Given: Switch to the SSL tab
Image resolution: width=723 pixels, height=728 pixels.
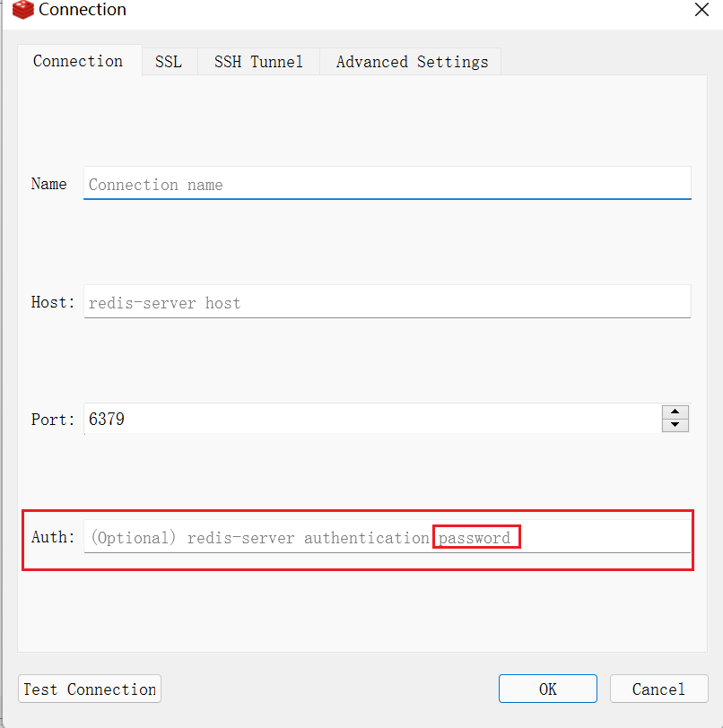Looking at the screenshot, I should [170, 61].
